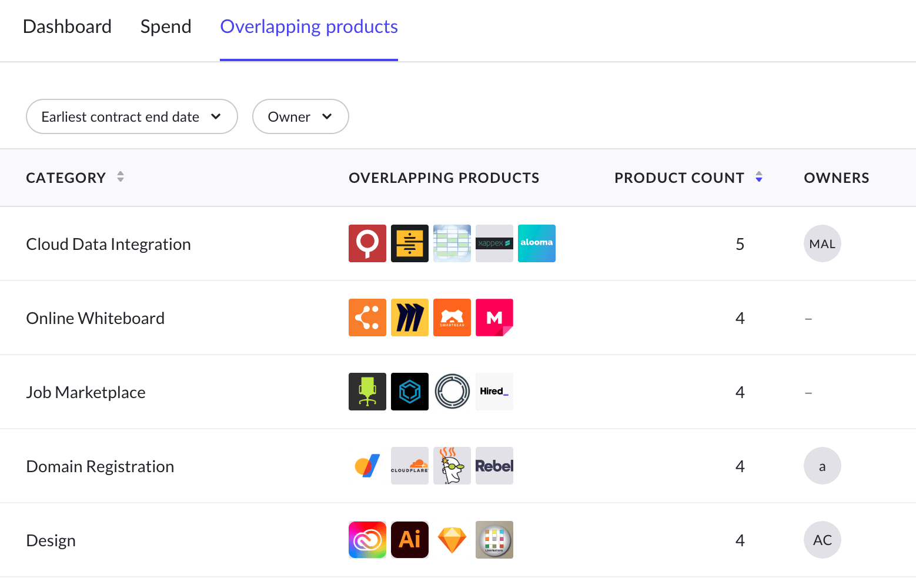Click the Cloudflare logo icon

click(x=410, y=466)
